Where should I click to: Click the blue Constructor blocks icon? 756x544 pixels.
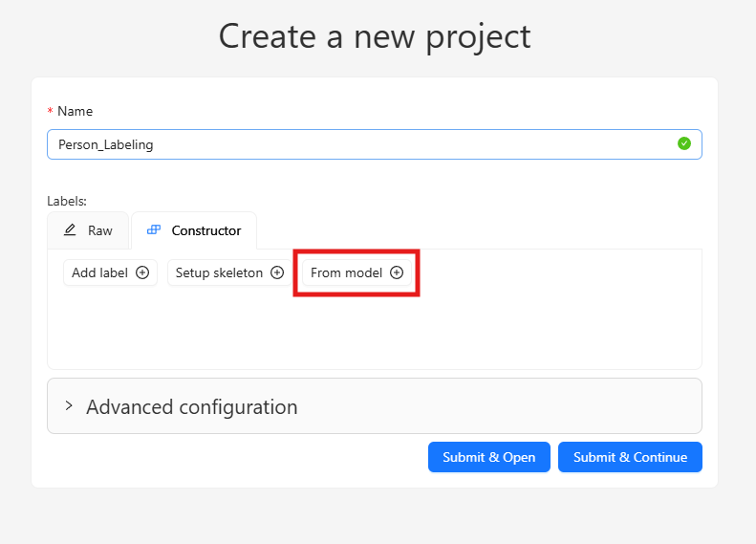pos(154,230)
